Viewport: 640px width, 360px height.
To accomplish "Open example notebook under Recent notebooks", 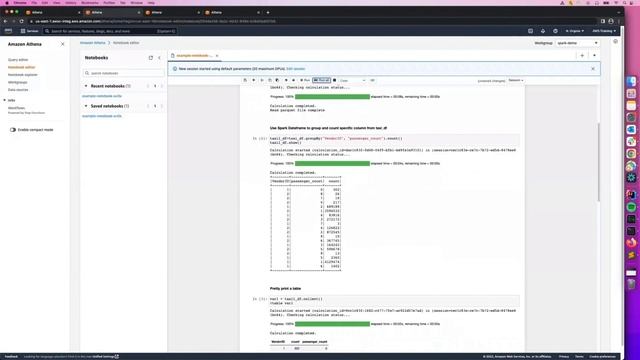I will tap(102, 96).
